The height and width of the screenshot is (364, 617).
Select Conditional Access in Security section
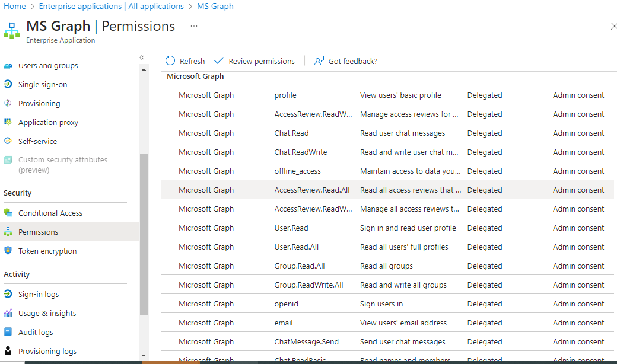click(x=50, y=213)
